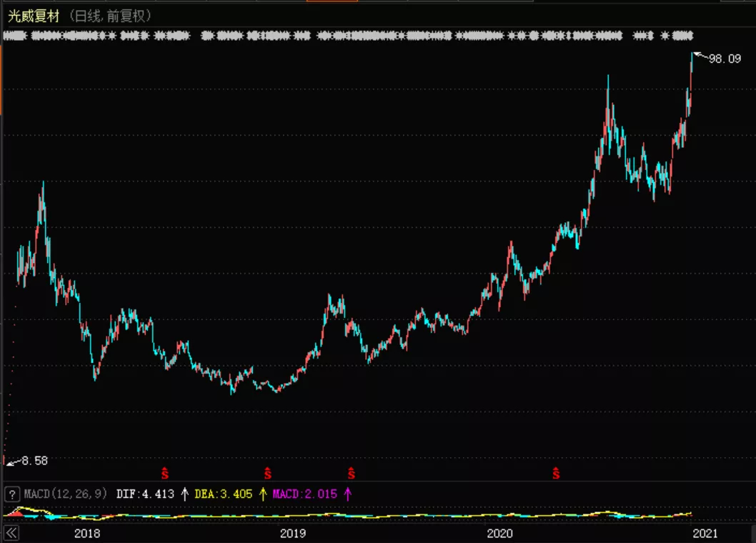Jump to 2018 on the time axis
Screen dimensions: 756x543
(87, 533)
